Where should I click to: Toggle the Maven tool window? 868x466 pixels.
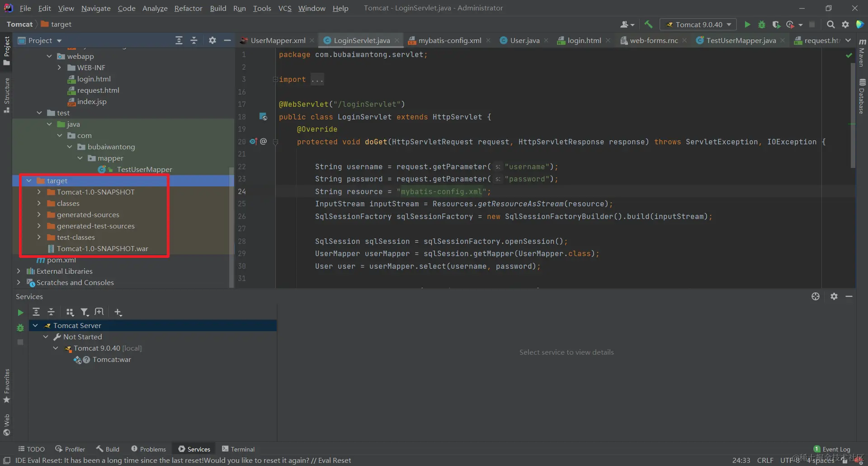coord(862,53)
